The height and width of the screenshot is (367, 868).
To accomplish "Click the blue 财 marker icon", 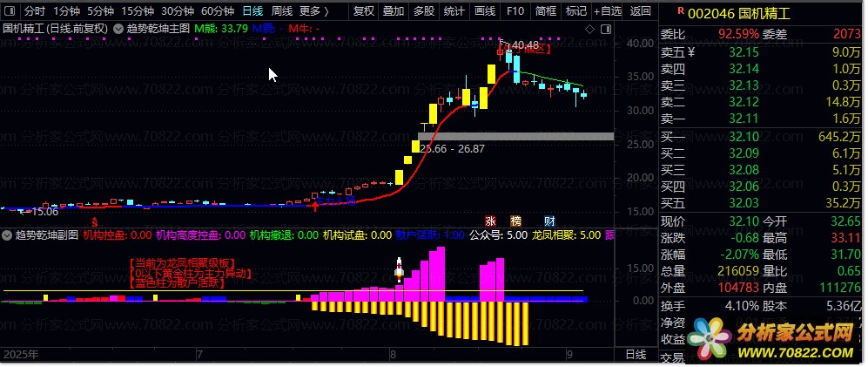I will (x=549, y=221).
